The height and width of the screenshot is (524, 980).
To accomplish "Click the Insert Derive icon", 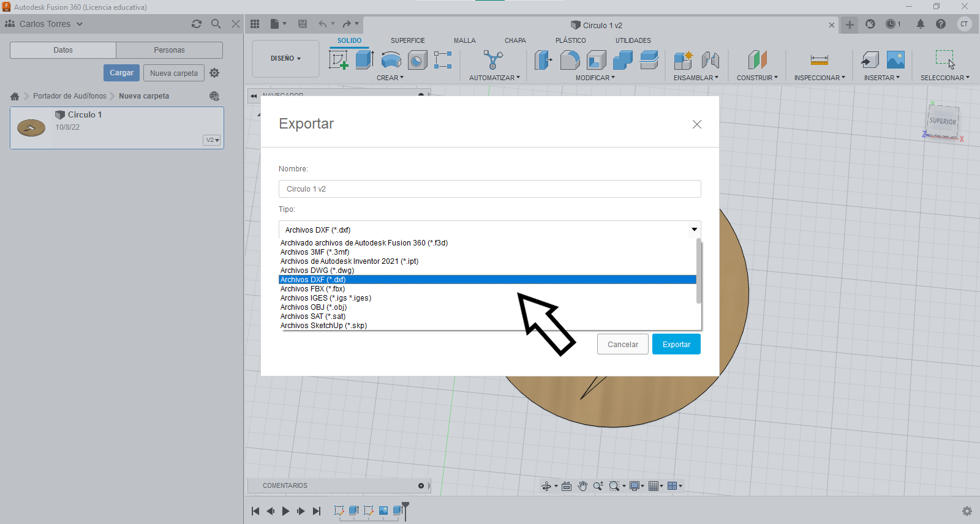I will point(870,60).
